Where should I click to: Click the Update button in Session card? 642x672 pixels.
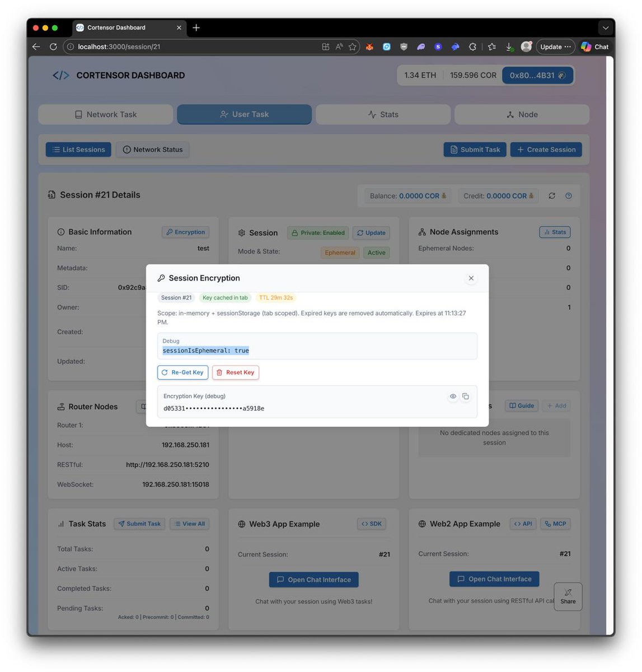371,233
